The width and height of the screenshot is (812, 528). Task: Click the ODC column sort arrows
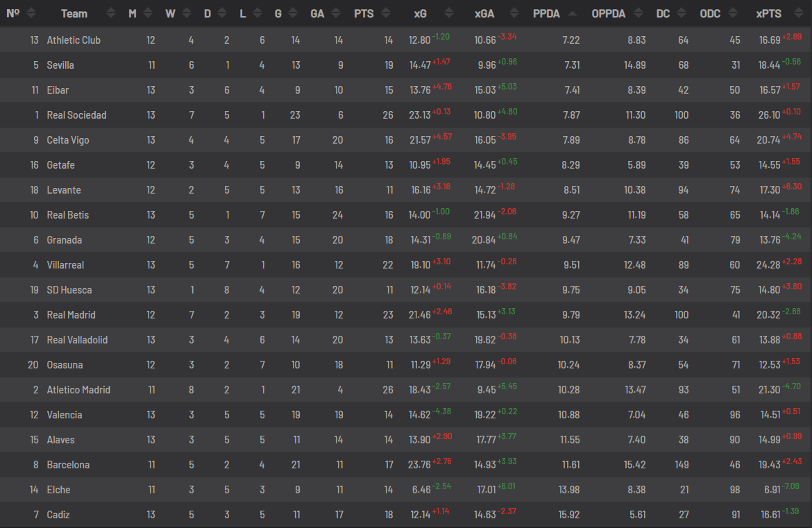[x=732, y=13]
